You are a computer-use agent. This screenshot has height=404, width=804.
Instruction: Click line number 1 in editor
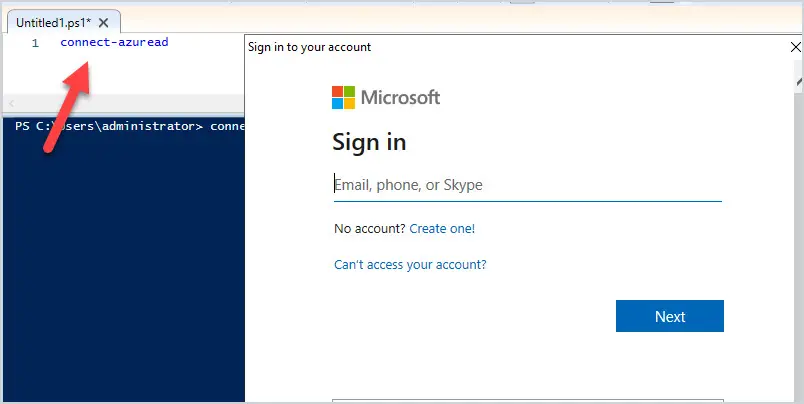tap(35, 44)
